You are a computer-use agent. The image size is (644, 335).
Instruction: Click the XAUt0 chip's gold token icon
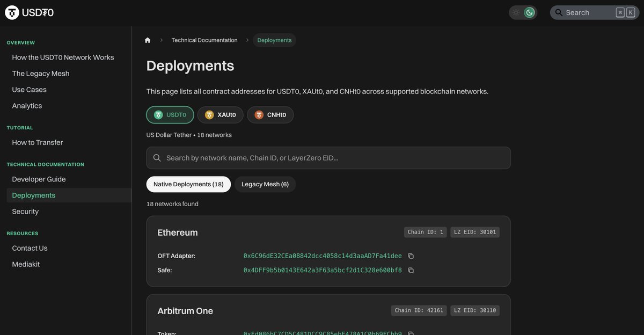209,115
